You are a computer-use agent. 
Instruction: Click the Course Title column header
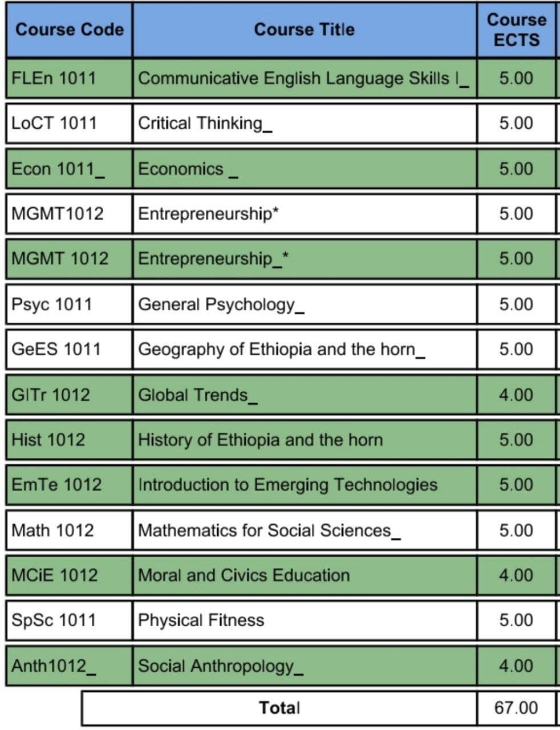pyautogui.click(x=305, y=30)
